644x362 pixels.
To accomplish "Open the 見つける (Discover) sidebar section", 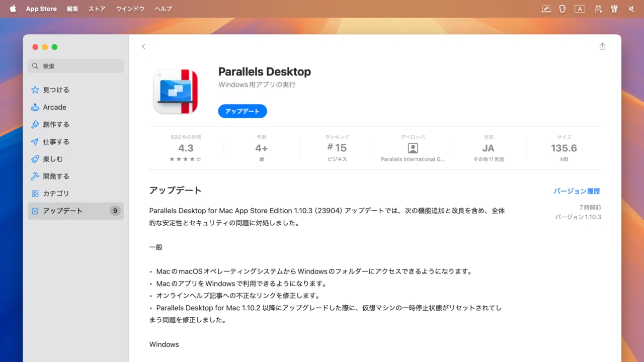I will click(56, 90).
